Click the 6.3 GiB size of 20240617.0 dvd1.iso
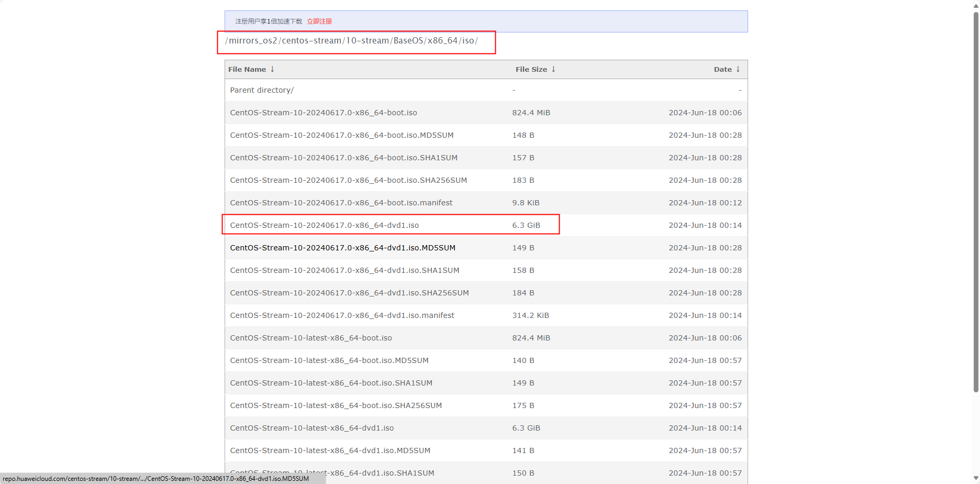 pyautogui.click(x=526, y=225)
